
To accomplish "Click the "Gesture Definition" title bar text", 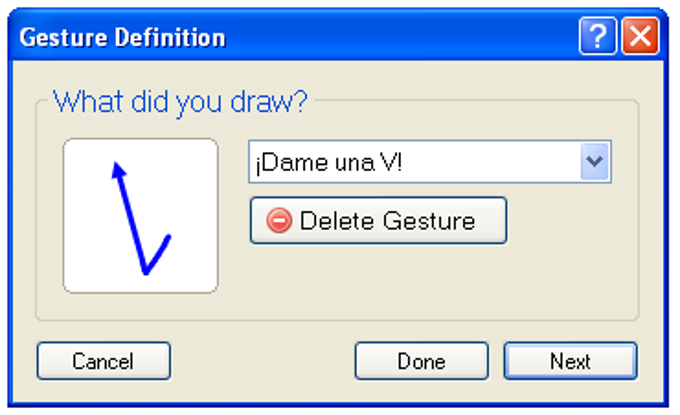I will 122,37.
